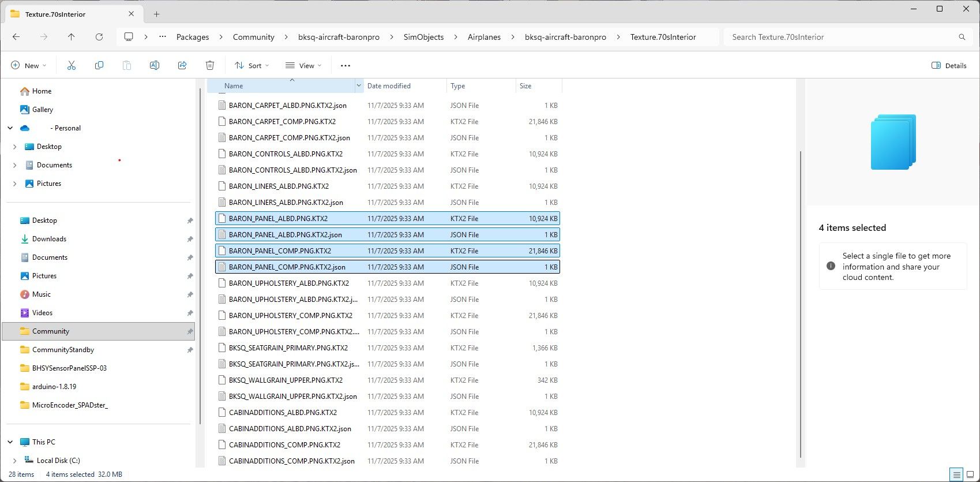Click the Cut scissors icon
This screenshot has width=980, height=482.
pos(72,65)
